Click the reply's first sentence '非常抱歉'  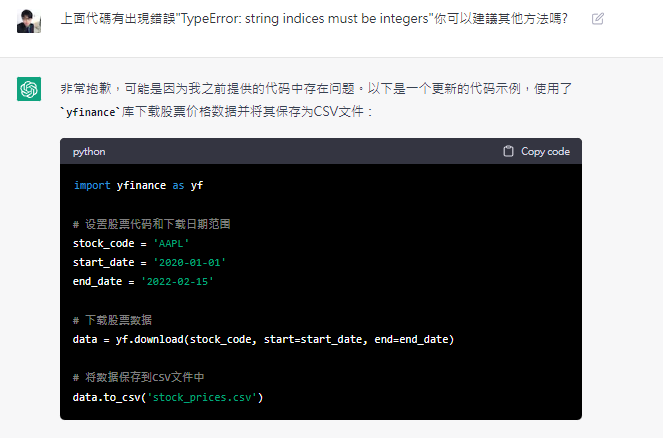[x=86, y=89]
